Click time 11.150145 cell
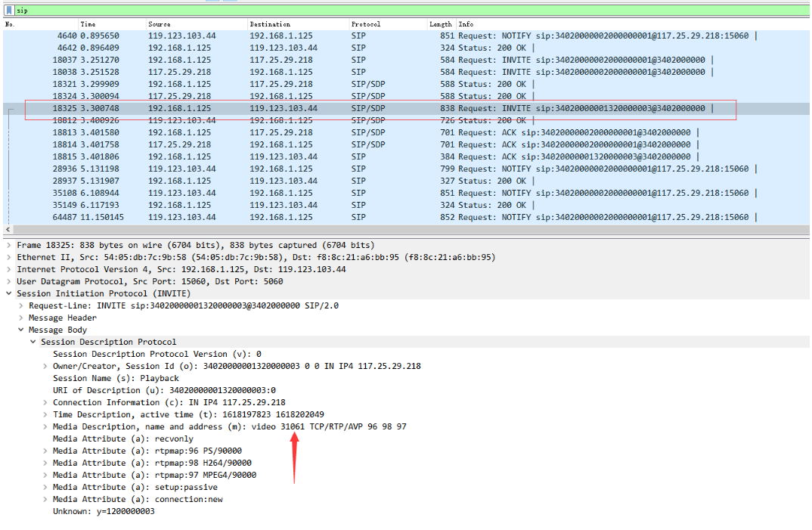Screen dimensions: 812x530 [x=102, y=217]
